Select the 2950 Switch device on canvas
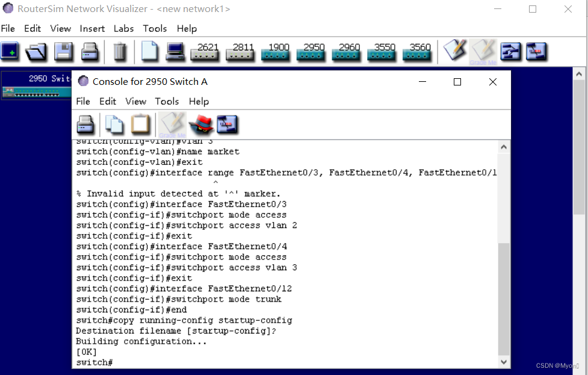The image size is (588, 375). coord(37,85)
